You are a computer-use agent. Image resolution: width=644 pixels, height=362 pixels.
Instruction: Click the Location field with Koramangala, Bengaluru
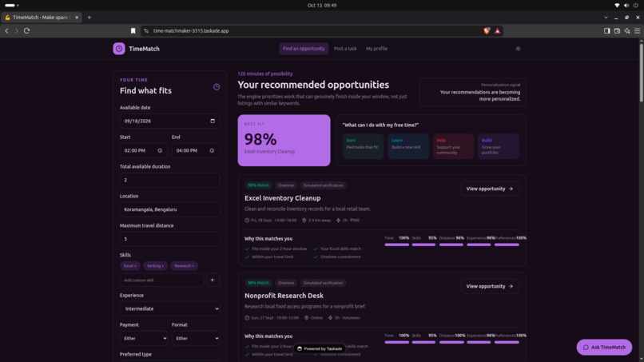169,209
